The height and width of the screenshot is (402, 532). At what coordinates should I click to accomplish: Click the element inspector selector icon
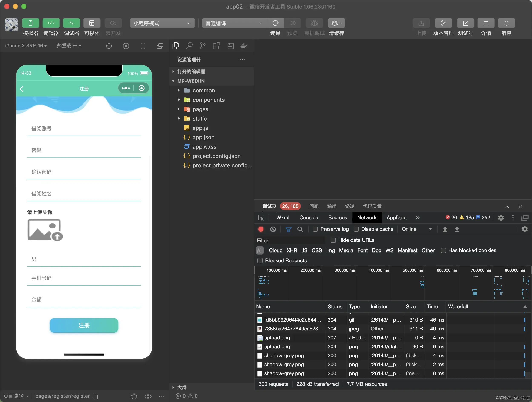261,218
